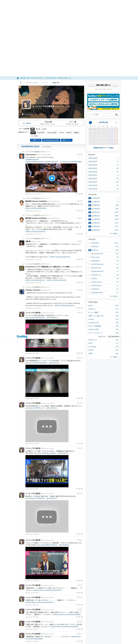This screenshot has height=644, width=138.
Task: Click the avatar icon beside @YouTube in Friends
Action: tap(90, 243)
